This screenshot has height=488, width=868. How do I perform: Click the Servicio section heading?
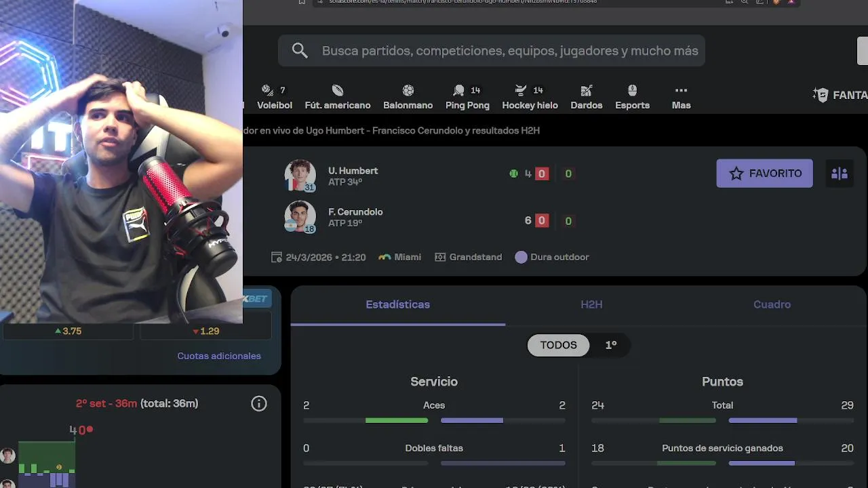434,382
